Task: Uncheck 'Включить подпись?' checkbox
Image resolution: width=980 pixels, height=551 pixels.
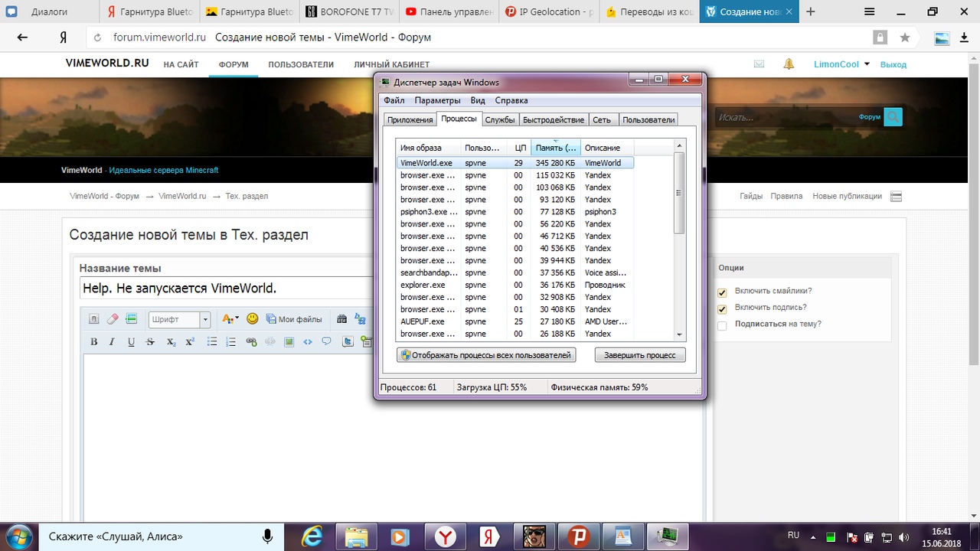Action: pos(722,309)
